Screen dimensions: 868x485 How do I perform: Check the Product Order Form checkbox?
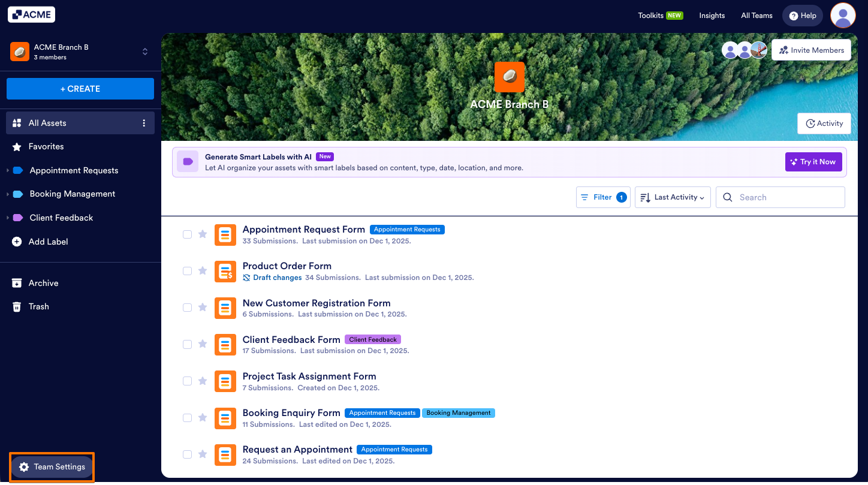pyautogui.click(x=187, y=271)
